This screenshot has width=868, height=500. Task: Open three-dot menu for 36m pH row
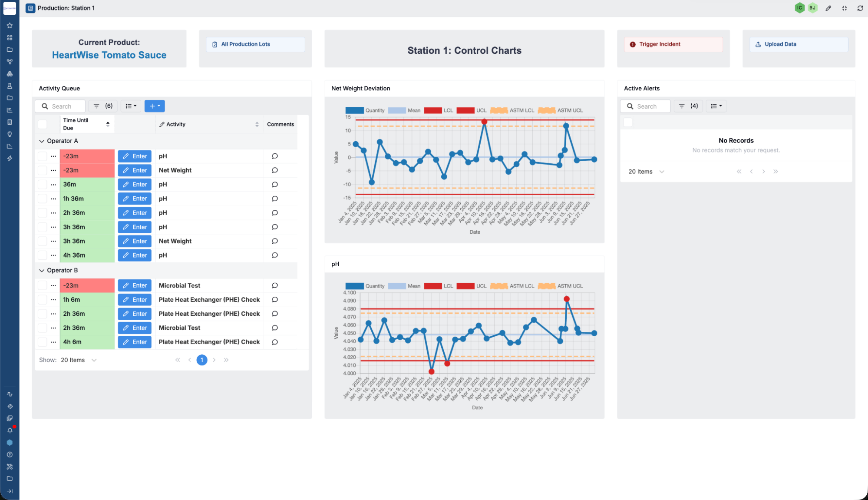tap(53, 185)
